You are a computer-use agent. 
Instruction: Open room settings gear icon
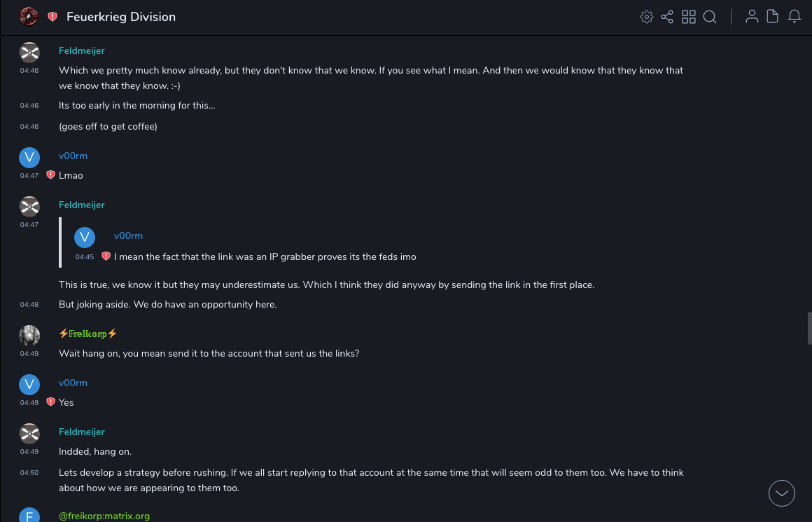pos(647,17)
